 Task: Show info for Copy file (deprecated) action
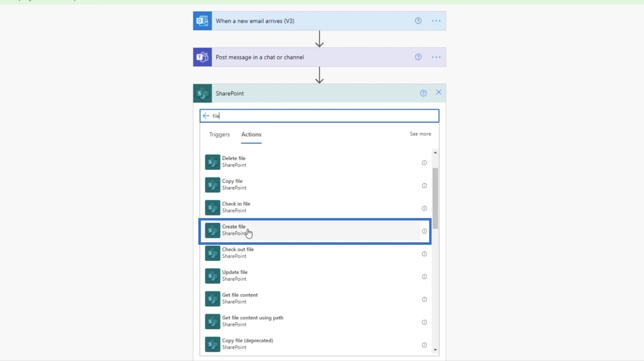424,345
